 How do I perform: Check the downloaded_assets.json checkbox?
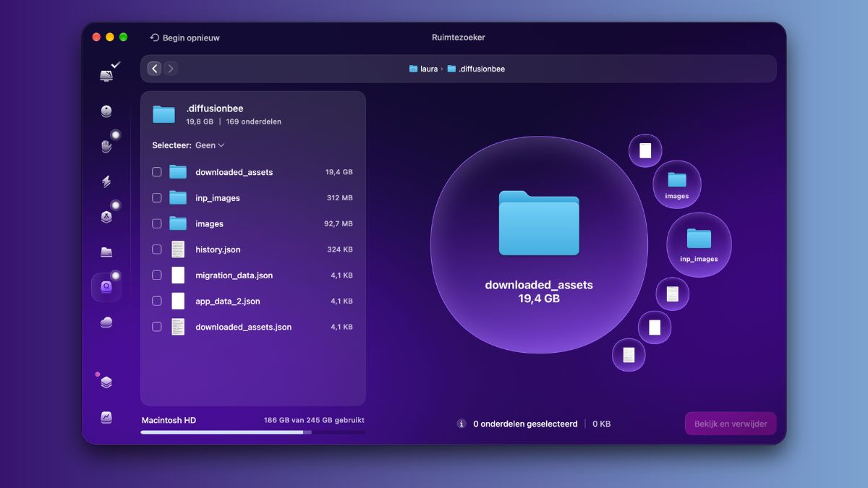(x=157, y=327)
